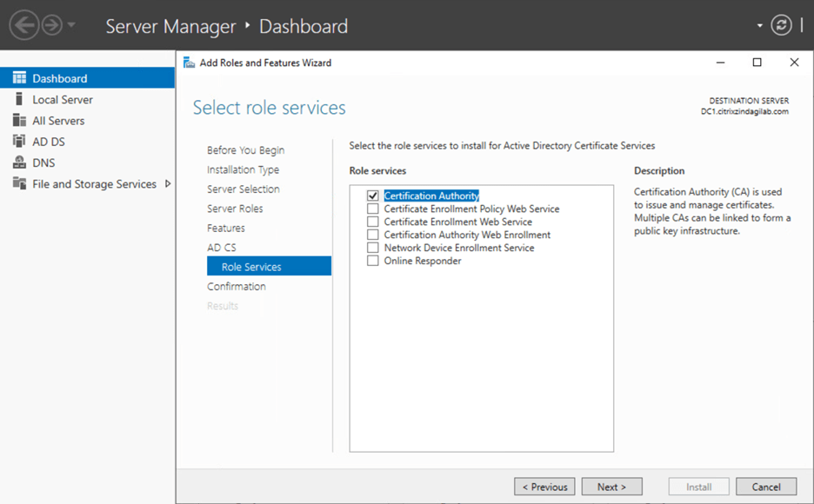Click the DNS role icon
Screen dimensions: 814x504
[x=19, y=162]
